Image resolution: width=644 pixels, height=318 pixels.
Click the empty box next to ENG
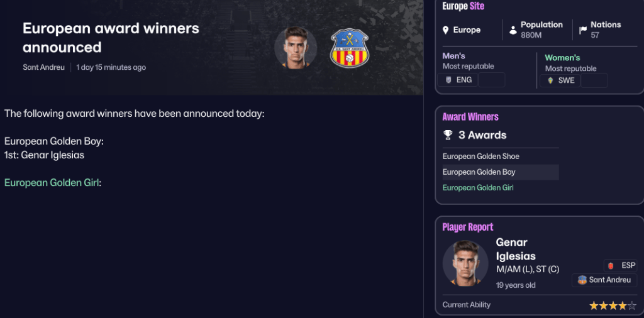click(492, 80)
